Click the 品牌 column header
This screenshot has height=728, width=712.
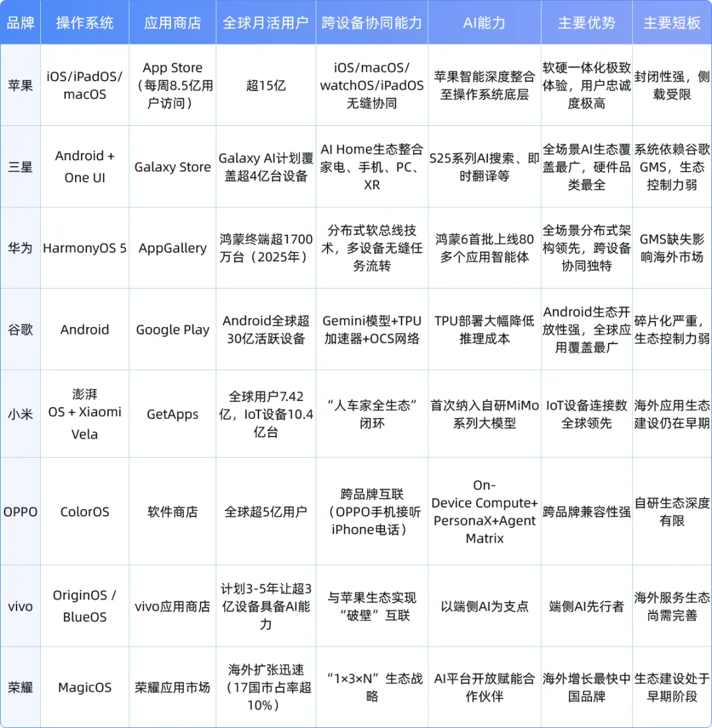pos(20,22)
